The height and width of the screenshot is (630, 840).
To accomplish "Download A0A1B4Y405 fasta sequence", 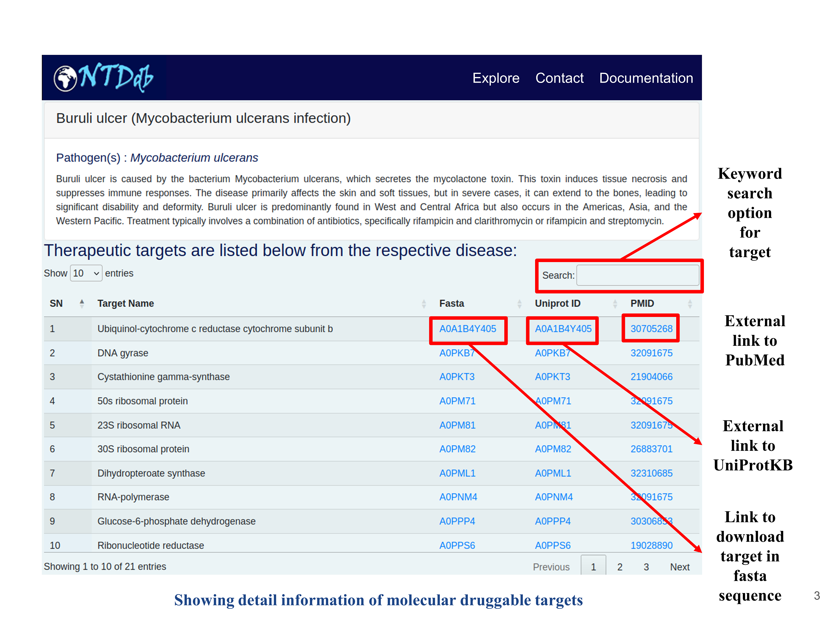I will coord(468,329).
